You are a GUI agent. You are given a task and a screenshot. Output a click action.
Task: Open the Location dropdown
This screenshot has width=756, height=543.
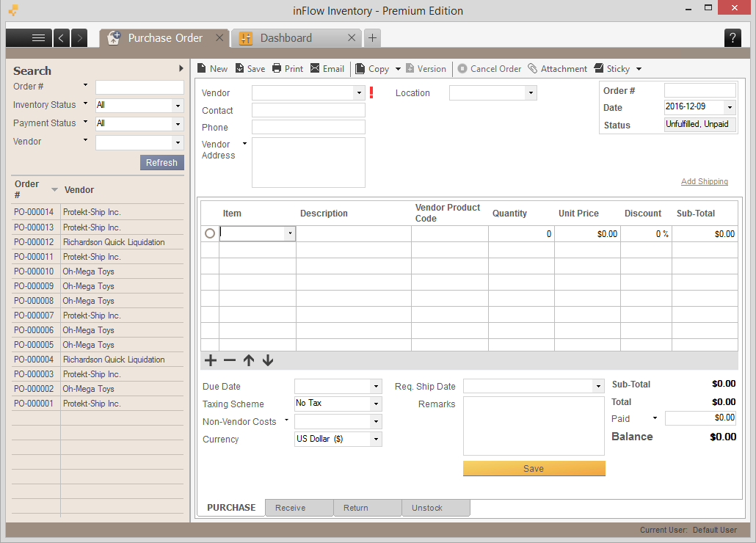tap(531, 92)
